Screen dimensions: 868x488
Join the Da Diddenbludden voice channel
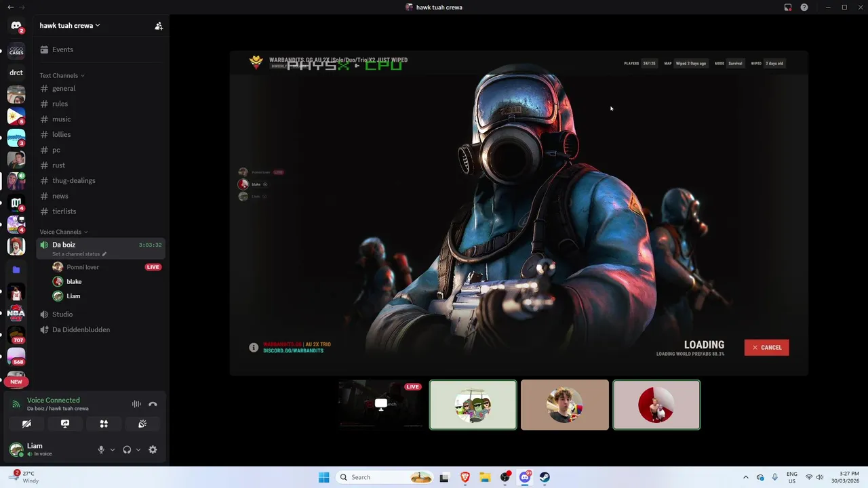click(x=100, y=329)
